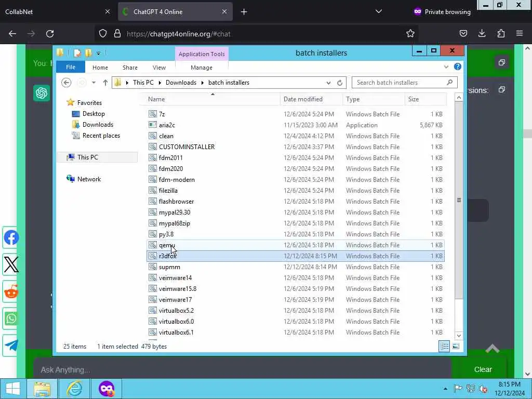Click the Explorer Help question mark icon
Screen dimensions: 532x399
point(457,66)
